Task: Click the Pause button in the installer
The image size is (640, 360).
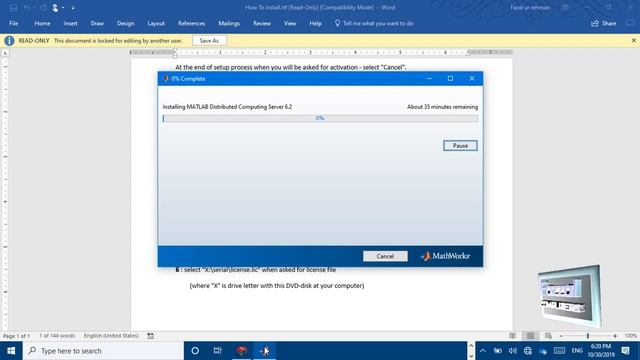Action: tap(460, 146)
